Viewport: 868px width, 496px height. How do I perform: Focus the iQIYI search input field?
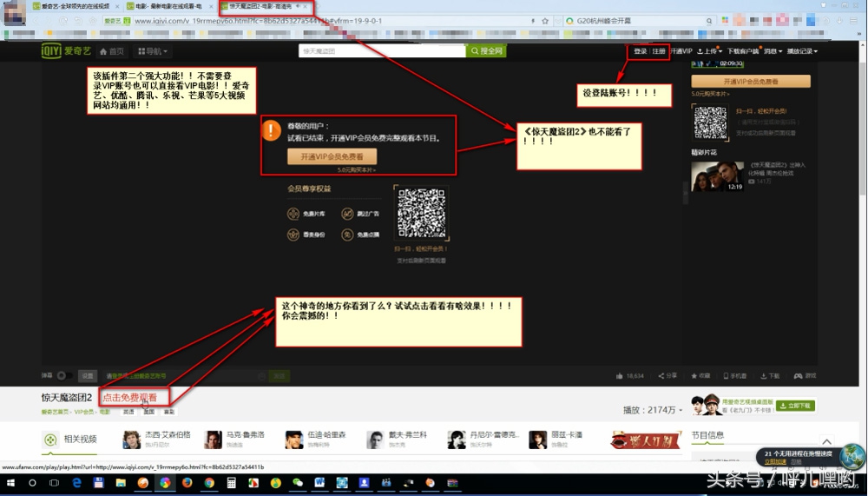pyautogui.click(x=382, y=51)
